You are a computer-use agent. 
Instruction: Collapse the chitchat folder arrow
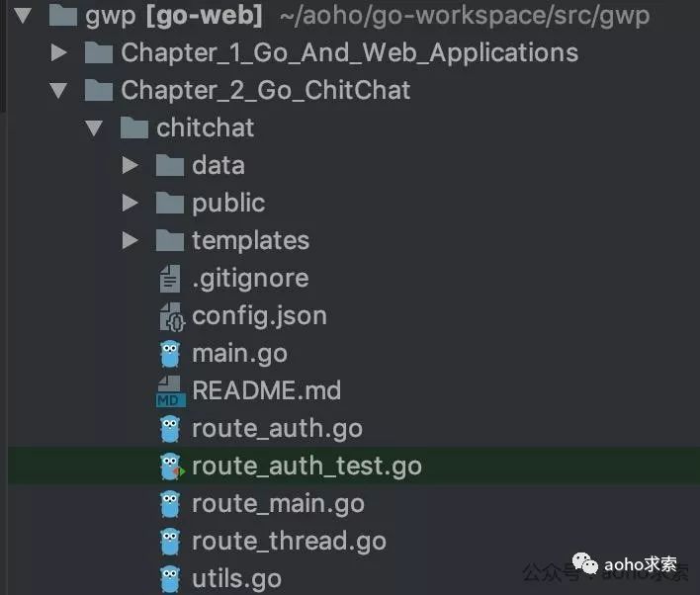click(94, 128)
